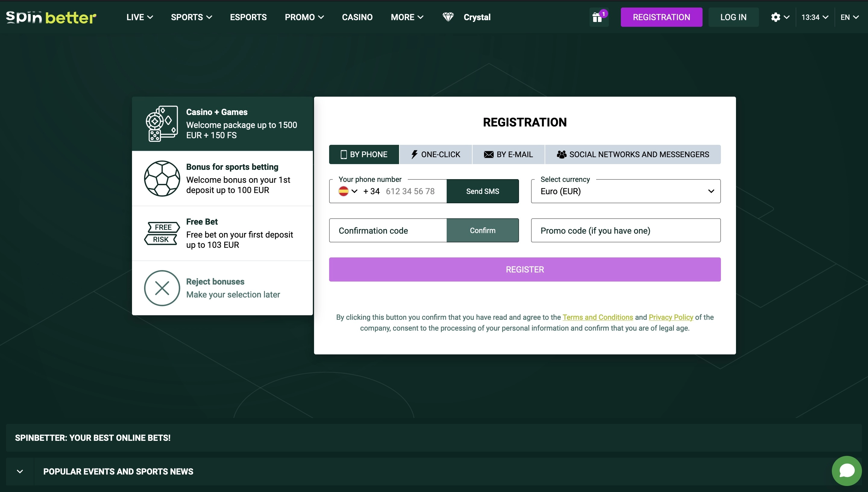Click the large REGISTER button
The width and height of the screenshot is (868, 492).
pyautogui.click(x=525, y=270)
